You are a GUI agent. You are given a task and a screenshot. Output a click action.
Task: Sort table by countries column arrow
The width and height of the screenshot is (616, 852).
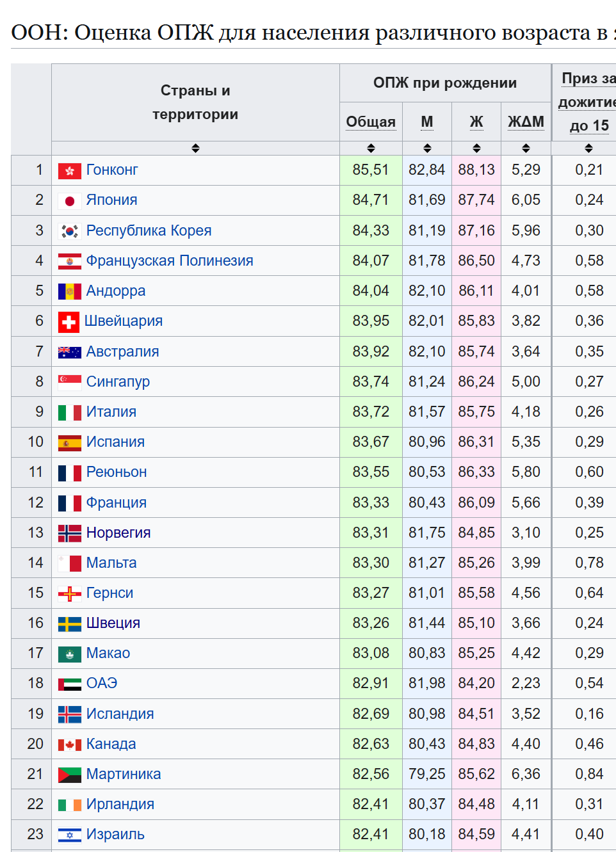(x=195, y=149)
